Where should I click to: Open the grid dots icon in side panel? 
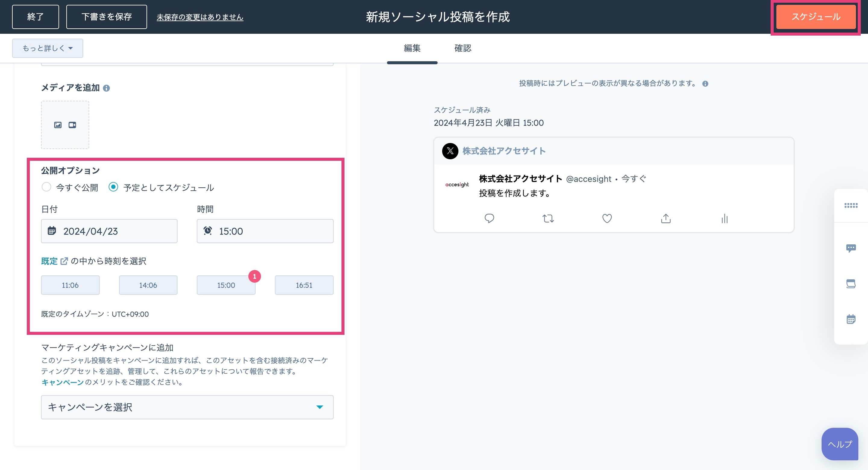(x=851, y=206)
